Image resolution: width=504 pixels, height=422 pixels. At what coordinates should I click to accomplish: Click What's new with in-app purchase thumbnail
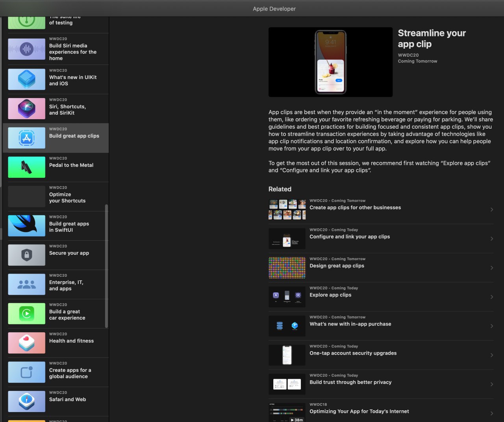tap(287, 326)
